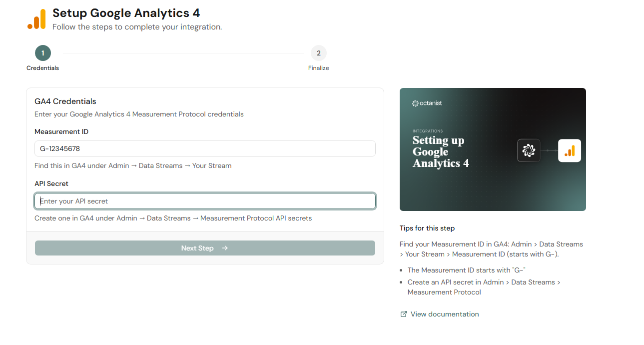Select the white Google Analytics tile

tap(570, 150)
